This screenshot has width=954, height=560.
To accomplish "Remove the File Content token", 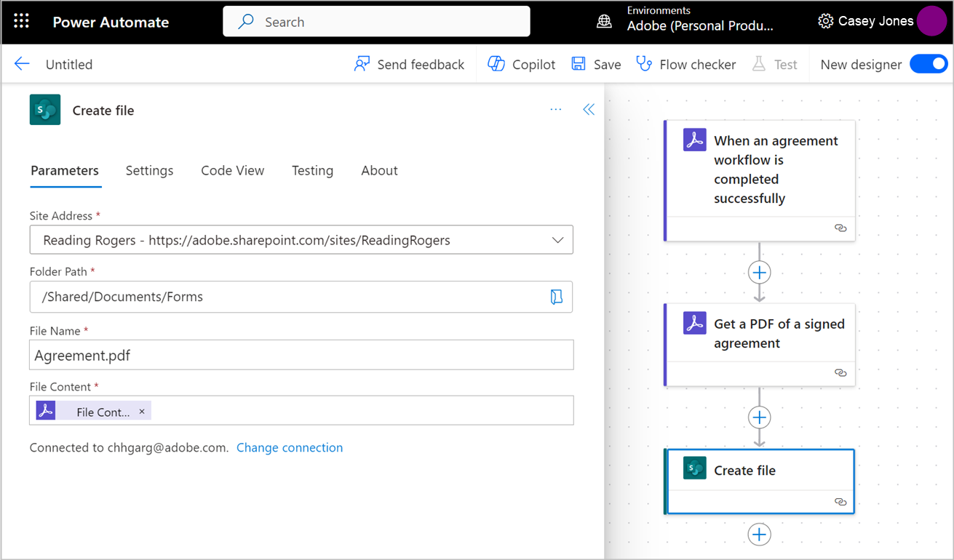I will (142, 412).
